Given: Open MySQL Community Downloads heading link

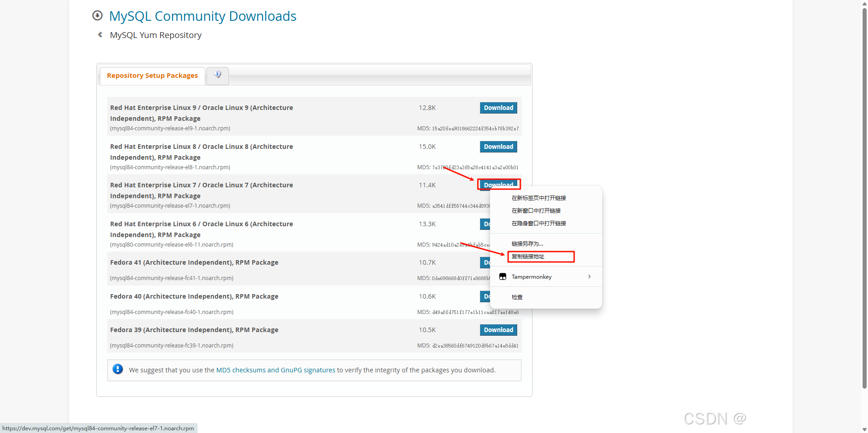Looking at the screenshot, I should click(x=203, y=16).
